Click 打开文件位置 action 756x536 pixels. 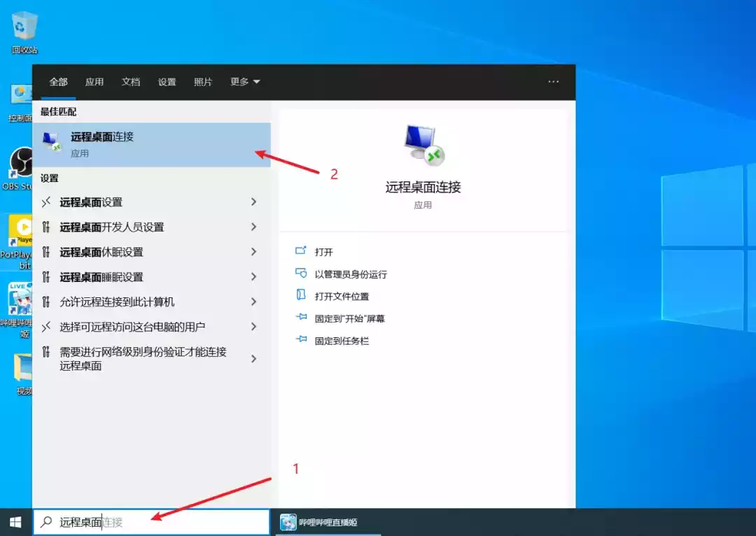coord(342,296)
